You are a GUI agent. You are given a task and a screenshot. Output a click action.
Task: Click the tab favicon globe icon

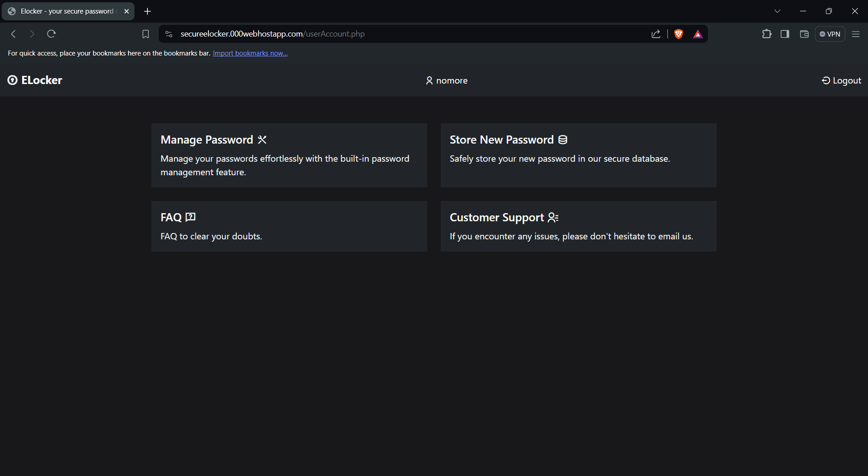[x=12, y=11]
